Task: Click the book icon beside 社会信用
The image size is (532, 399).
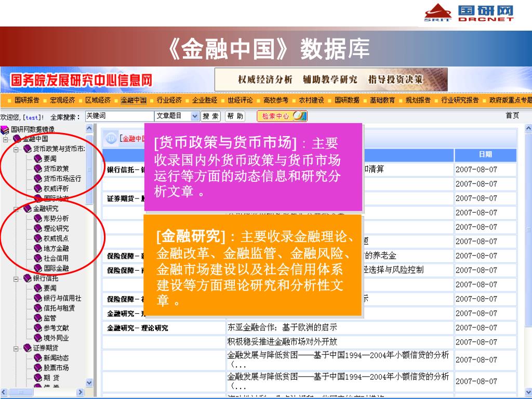Action: [38, 258]
